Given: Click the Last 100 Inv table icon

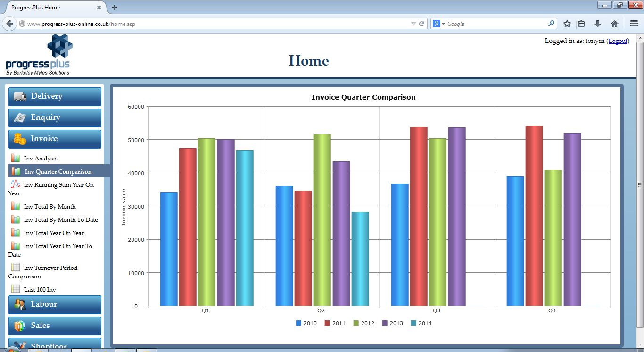Looking at the screenshot, I should tap(16, 289).
